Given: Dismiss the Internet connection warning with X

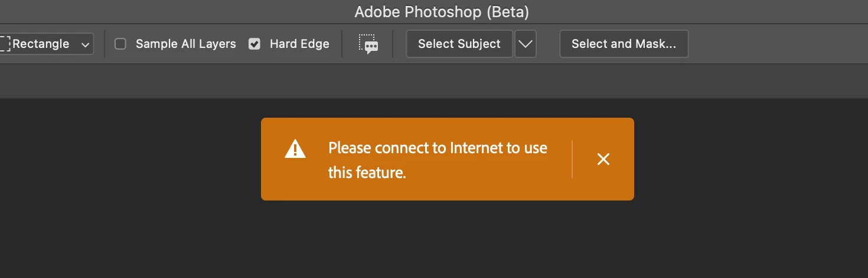Looking at the screenshot, I should point(603,159).
